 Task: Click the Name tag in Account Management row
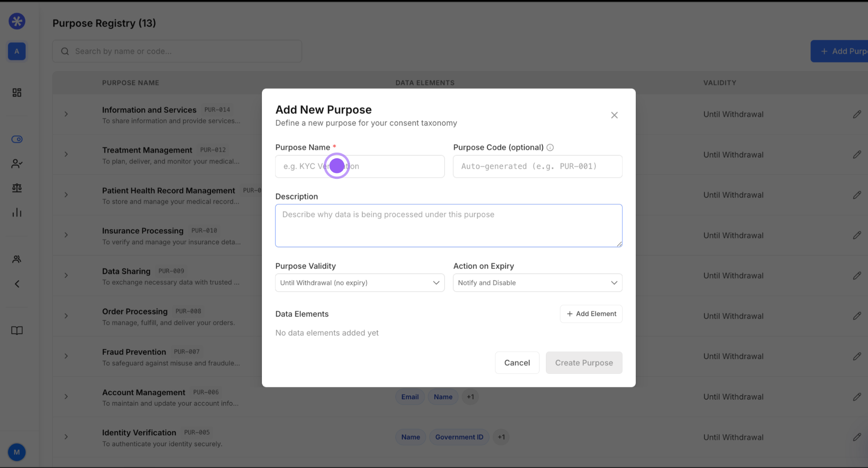click(x=443, y=397)
